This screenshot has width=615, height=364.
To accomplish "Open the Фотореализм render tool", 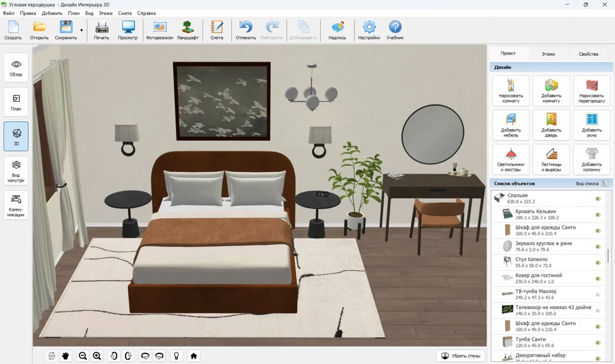I will click(160, 30).
